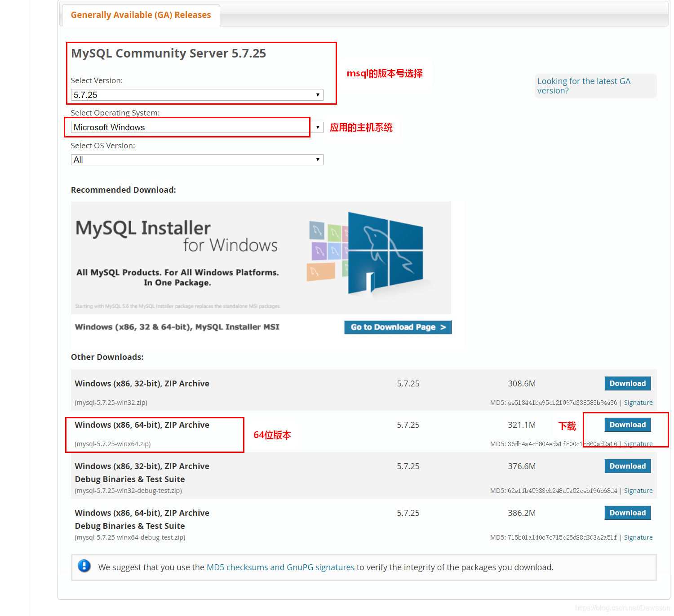Click the Recommended Download: heading
The image size is (674, 616).
pos(124,190)
